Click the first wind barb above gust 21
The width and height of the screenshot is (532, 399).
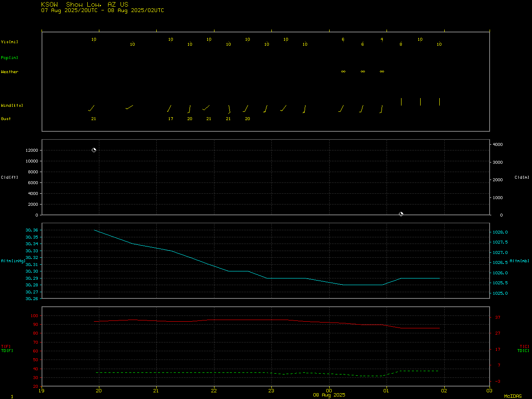point(92,108)
